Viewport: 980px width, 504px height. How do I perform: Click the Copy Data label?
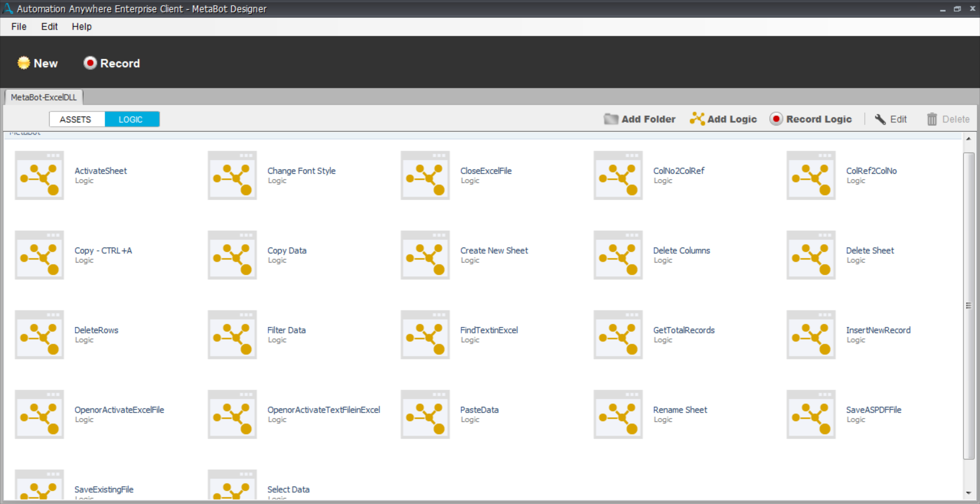287,251
